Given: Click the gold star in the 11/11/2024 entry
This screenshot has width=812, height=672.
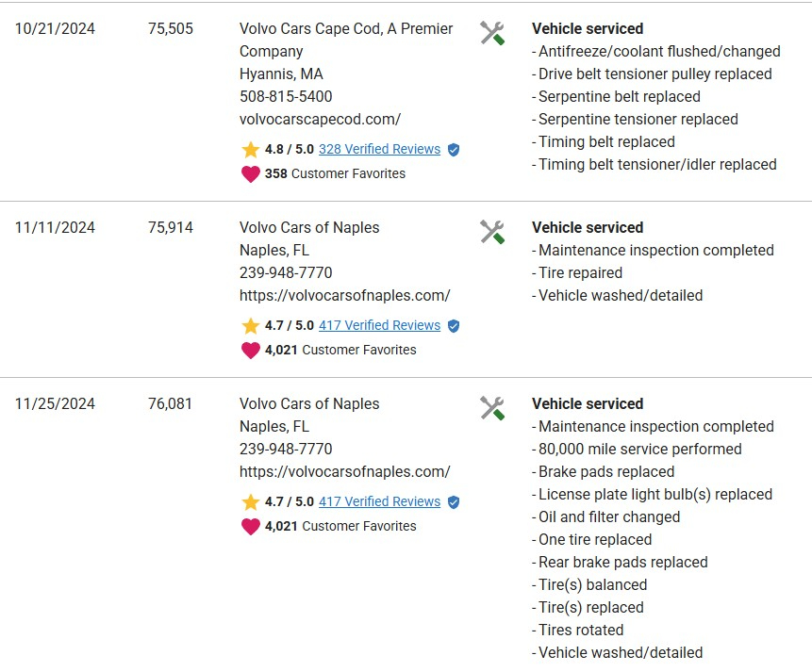Looking at the screenshot, I should coord(250,326).
